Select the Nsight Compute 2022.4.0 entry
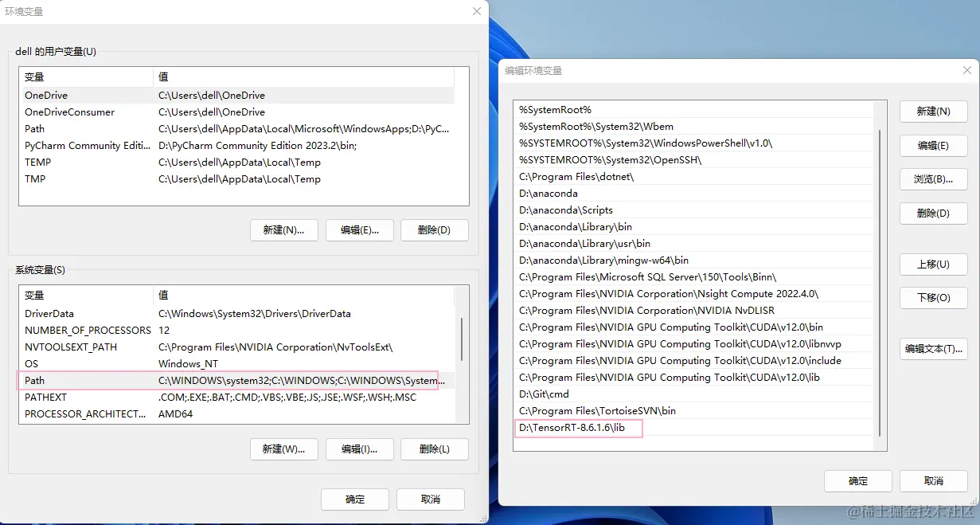The height and width of the screenshot is (525, 980). (x=693, y=293)
